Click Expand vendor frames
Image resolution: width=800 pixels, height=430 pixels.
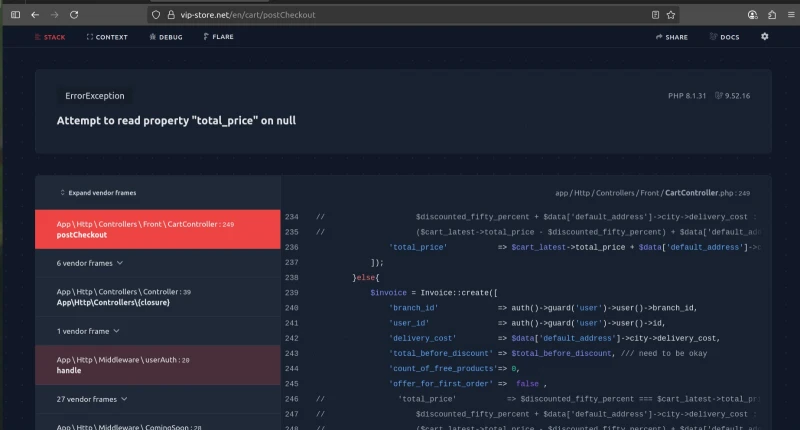pyautogui.click(x=98, y=193)
